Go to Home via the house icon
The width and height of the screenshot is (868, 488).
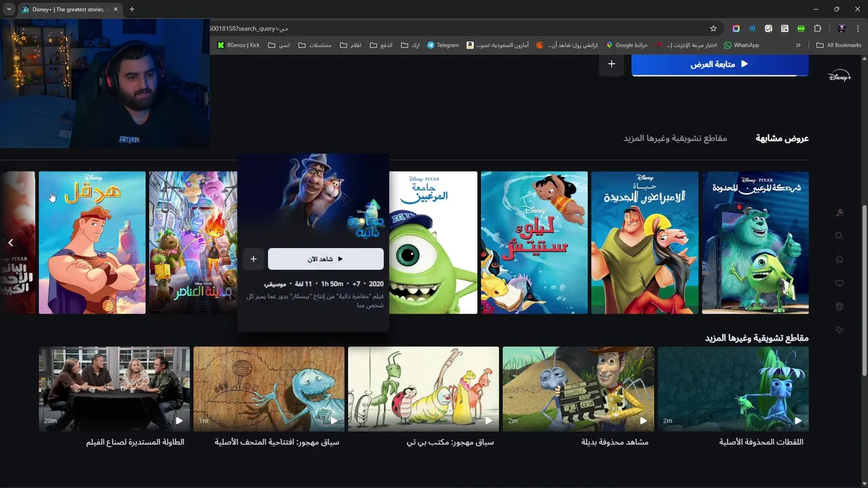[840, 260]
